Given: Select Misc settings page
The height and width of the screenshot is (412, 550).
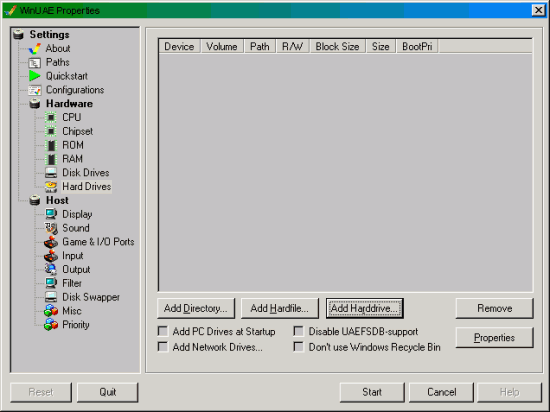Looking at the screenshot, I should [x=72, y=311].
